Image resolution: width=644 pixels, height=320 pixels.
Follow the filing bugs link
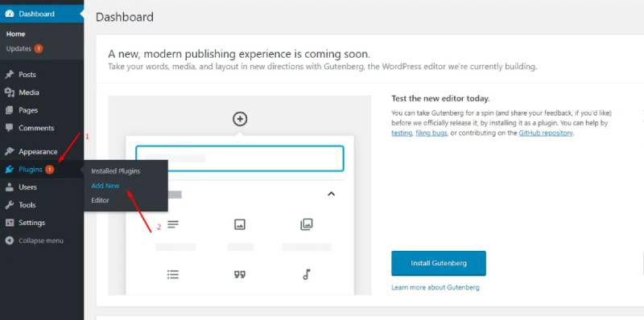431,133
